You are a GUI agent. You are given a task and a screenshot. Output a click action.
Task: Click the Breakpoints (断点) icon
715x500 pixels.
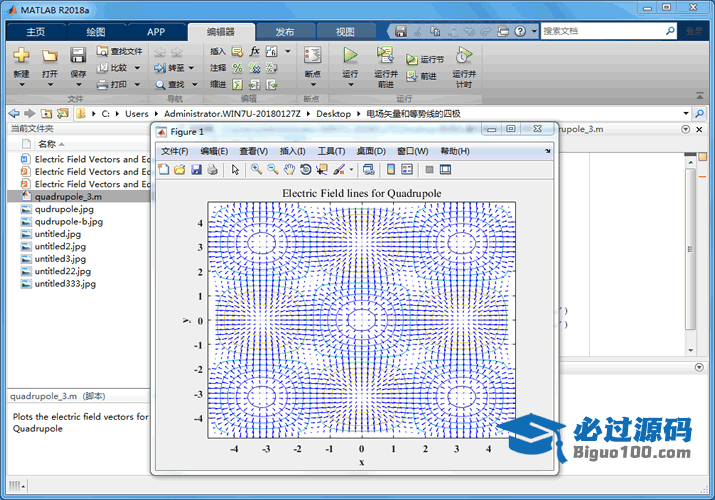click(313, 55)
